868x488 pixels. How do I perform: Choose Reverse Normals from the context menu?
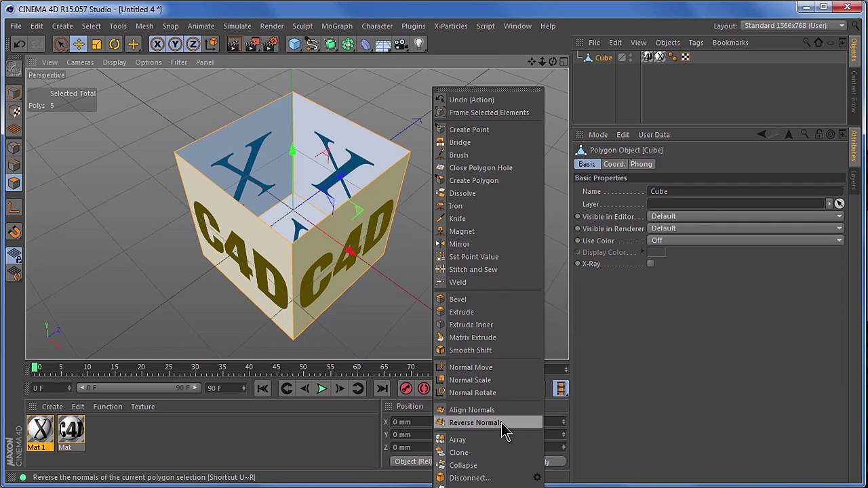point(488,422)
